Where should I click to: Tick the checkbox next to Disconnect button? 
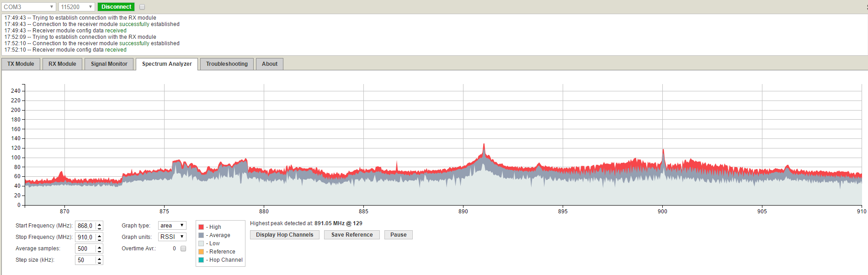(142, 7)
